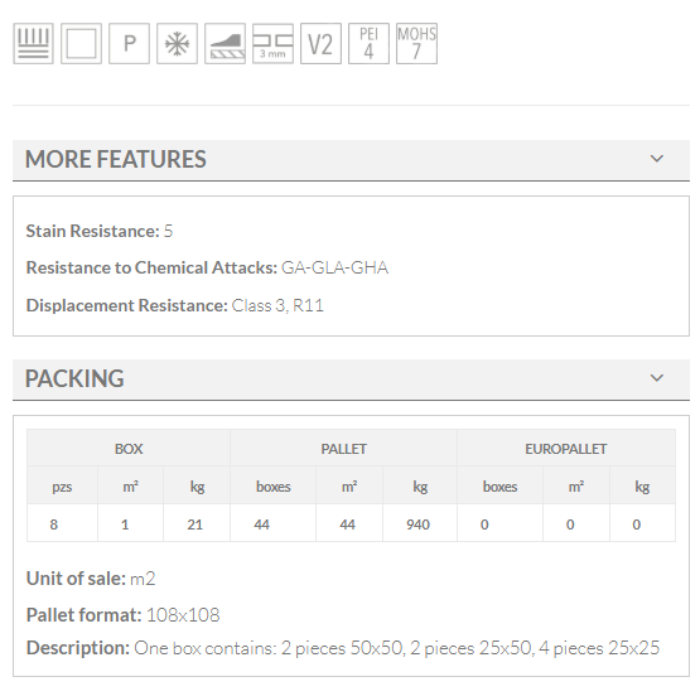Click the PALLET column header
Screen dimensions: 700x700
[343, 449]
